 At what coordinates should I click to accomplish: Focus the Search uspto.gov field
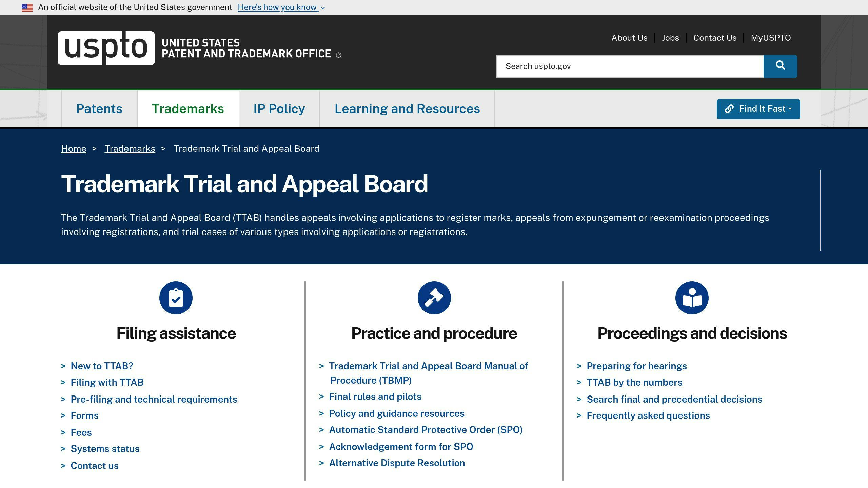tap(630, 66)
